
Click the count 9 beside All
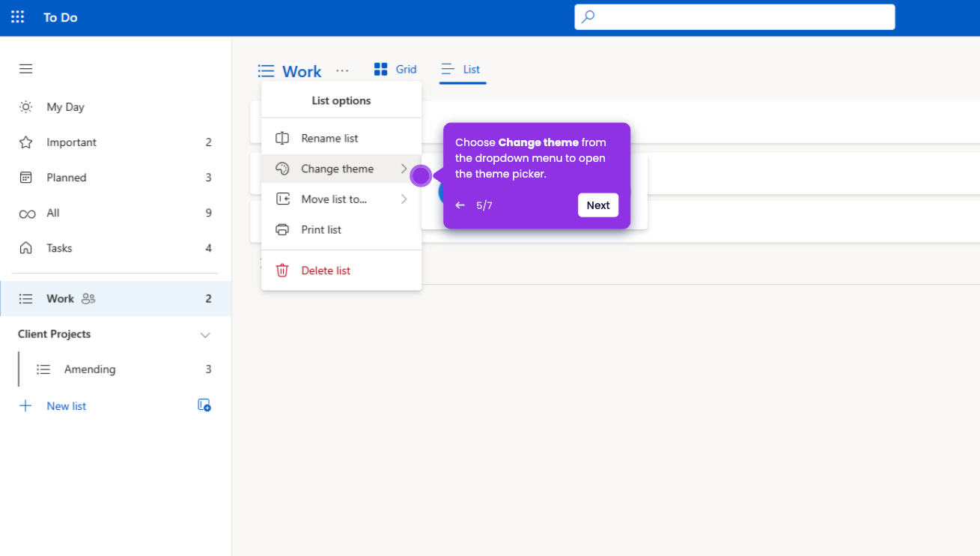[209, 213]
